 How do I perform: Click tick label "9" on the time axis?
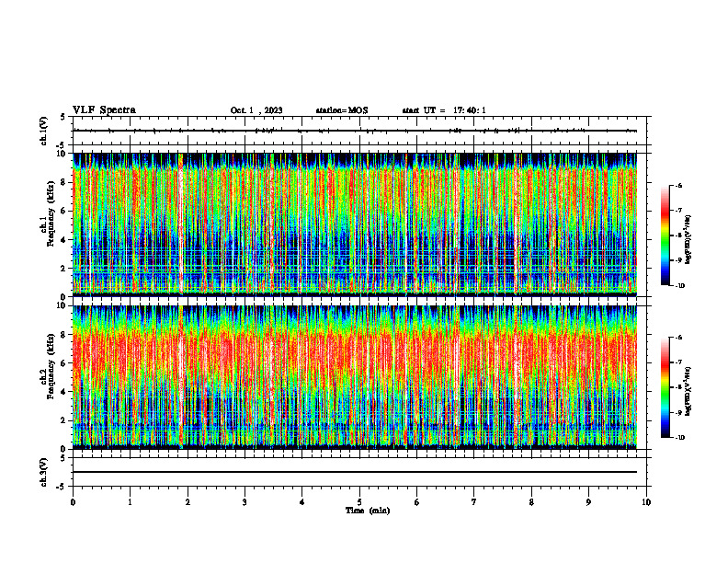pyautogui.click(x=588, y=502)
